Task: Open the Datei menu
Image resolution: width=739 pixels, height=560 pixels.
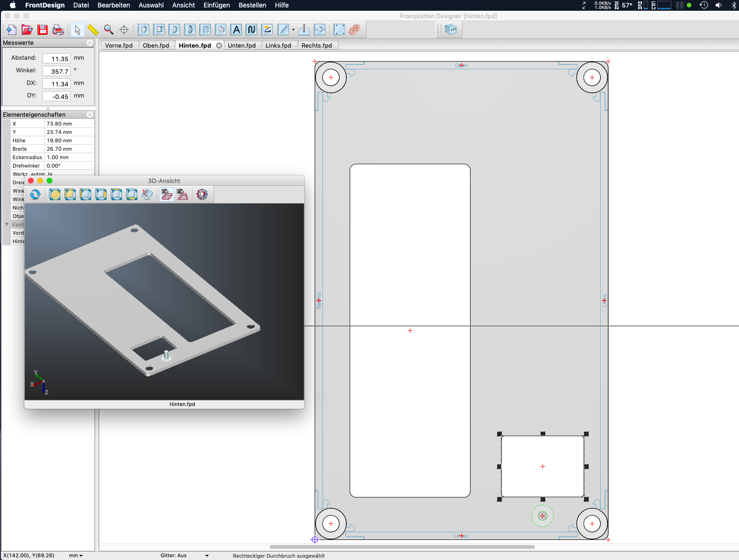Action: pos(81,5)
